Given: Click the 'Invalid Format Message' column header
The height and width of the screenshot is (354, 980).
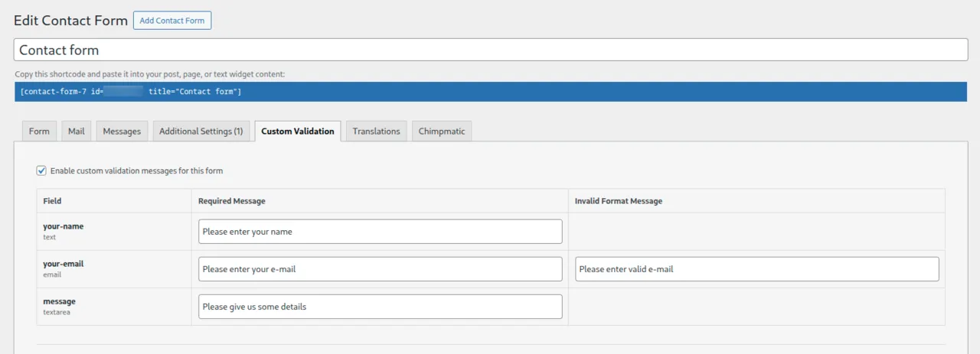Looking at the screenshot, I should [x=619, y=201].
